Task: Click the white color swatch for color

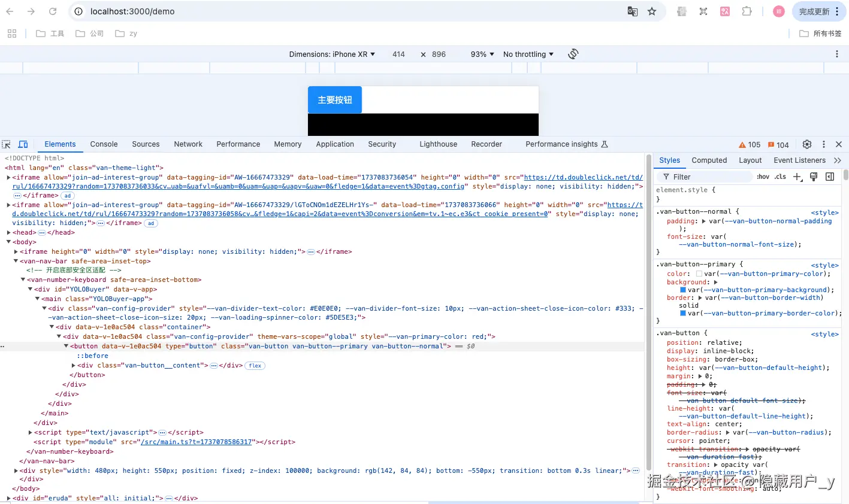Action: (699, 274)
